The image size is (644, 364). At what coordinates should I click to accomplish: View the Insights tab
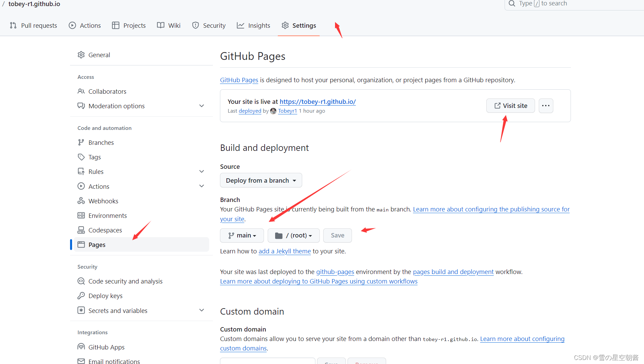[x=254, y=25]
